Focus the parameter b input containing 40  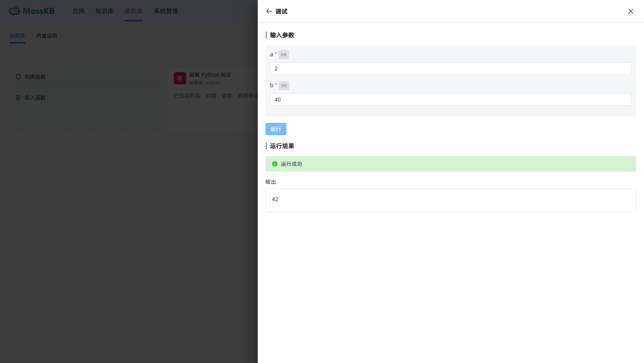[450, 100]
